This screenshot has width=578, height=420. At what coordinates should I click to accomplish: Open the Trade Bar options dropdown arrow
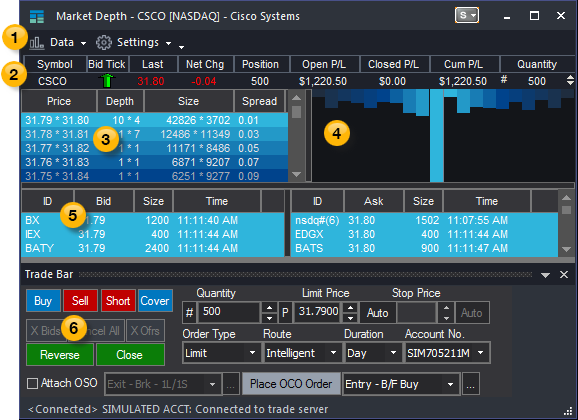click(x=545, y=275)
